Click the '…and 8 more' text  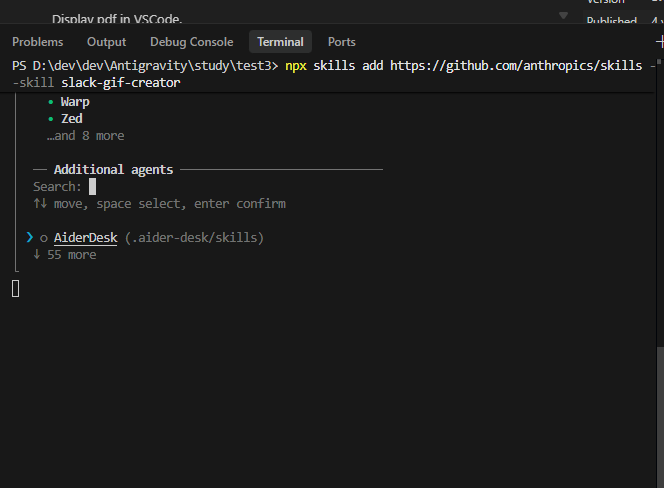[86, 136]
